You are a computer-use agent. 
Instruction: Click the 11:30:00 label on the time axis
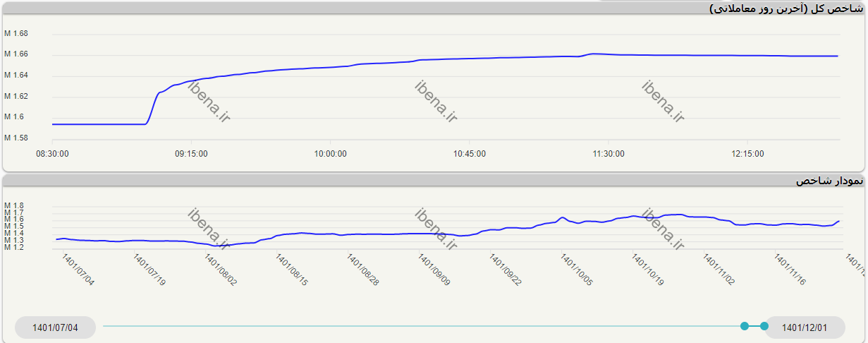609,154
